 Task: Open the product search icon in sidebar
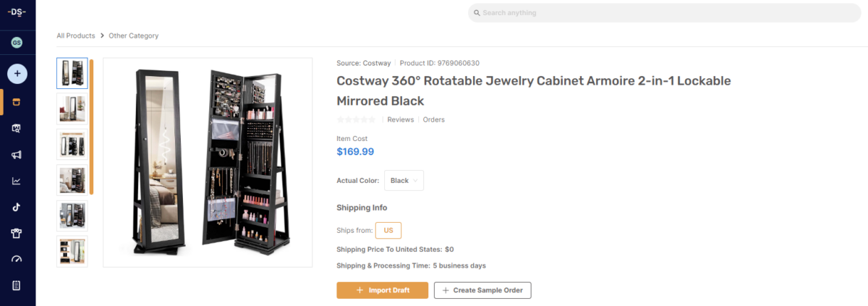[17, 129]
